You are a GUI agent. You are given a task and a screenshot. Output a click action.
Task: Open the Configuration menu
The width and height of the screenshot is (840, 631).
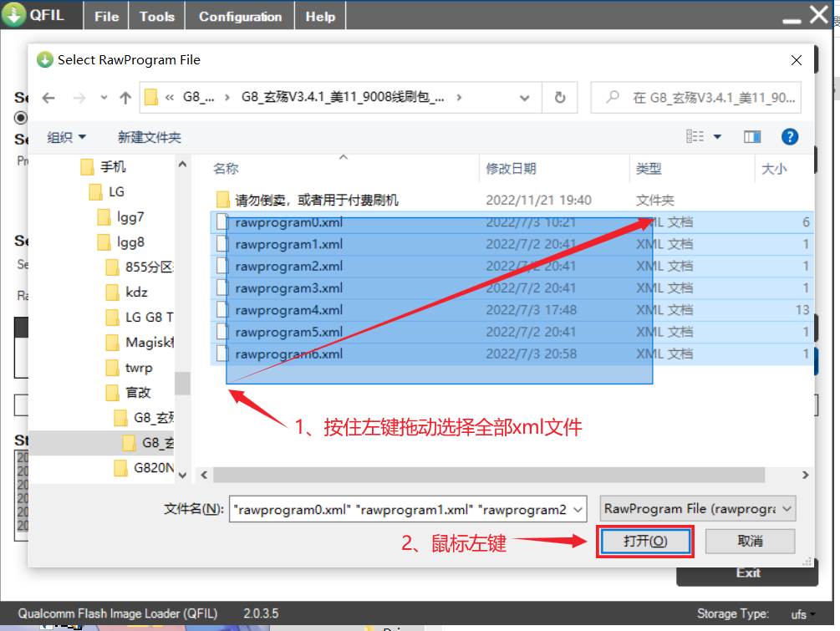(239, 14)
